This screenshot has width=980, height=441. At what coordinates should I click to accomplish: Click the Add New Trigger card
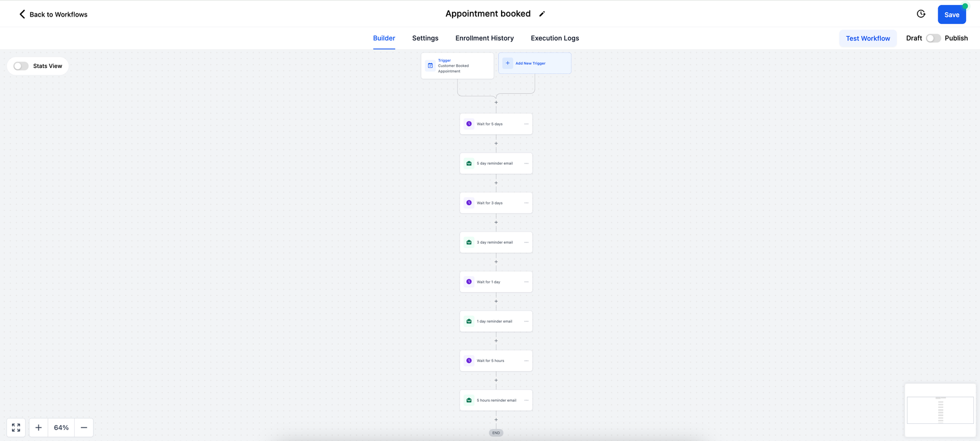tap(535, 63)
